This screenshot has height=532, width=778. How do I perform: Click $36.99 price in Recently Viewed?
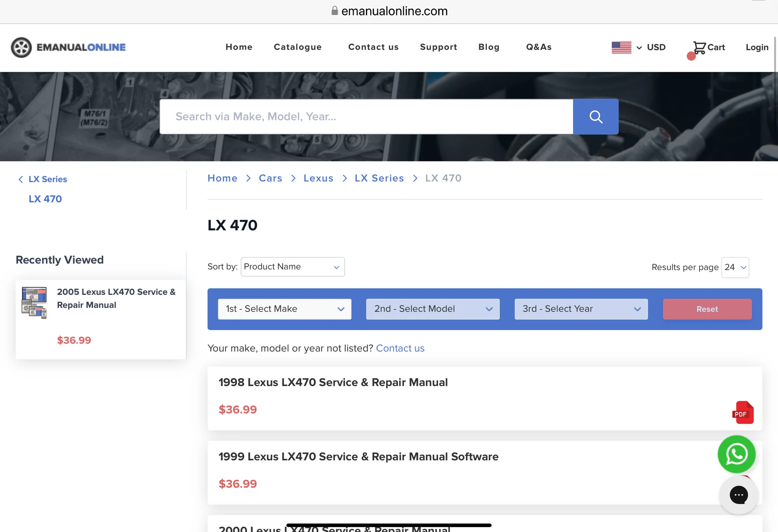click(74, 340)
